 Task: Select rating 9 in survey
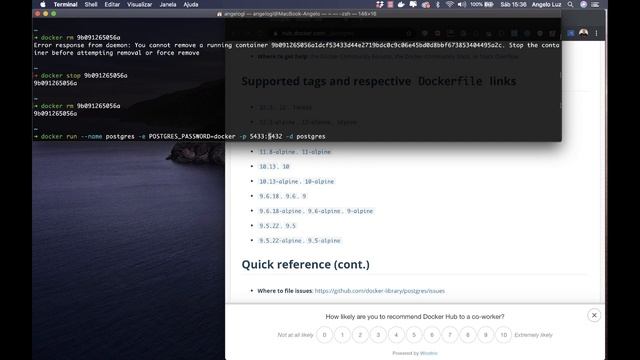(486, 335)
